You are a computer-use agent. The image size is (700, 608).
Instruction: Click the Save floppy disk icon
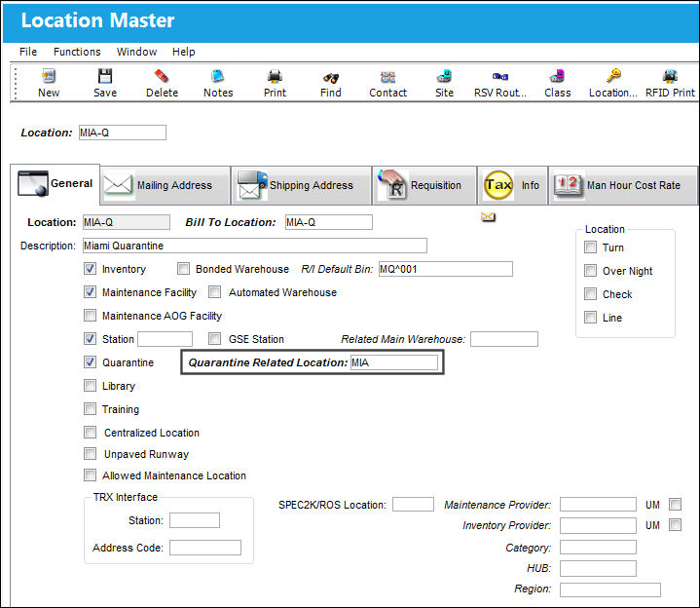tap(105, 76)
